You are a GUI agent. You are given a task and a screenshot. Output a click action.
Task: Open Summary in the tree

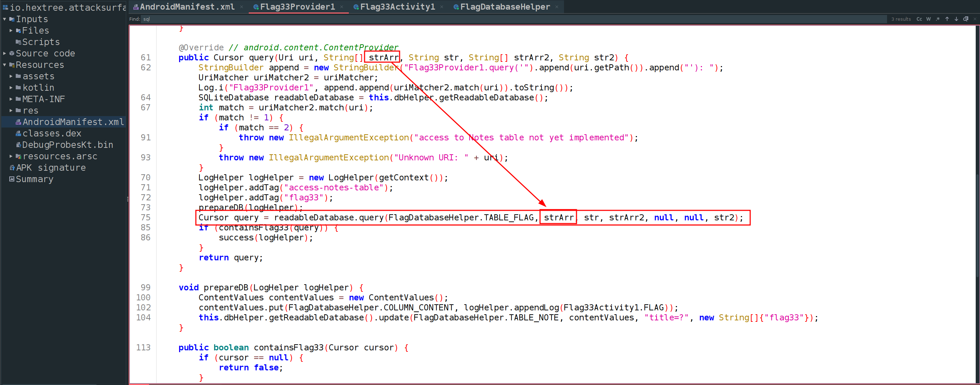pyautogui.click(x=35, y=179)
